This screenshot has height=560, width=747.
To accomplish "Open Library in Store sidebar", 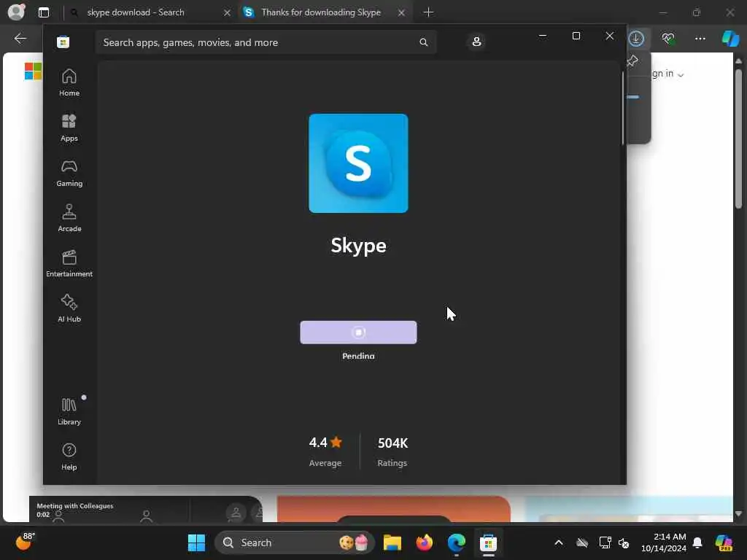I will 69,411.
